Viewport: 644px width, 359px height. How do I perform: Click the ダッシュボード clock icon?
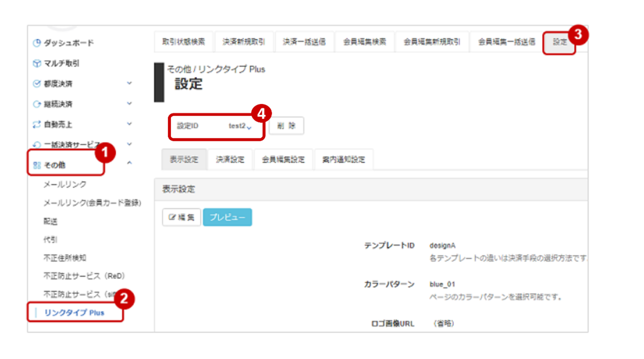[36, 44]
